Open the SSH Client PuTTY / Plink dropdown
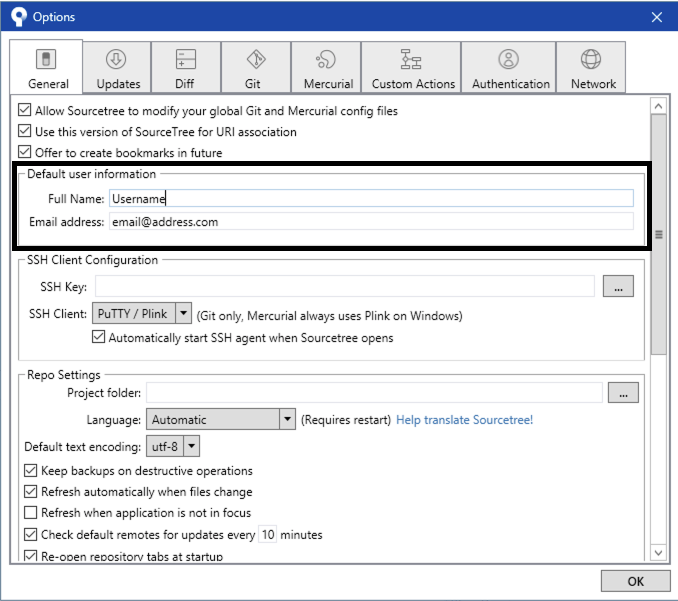 pyautogui.click(x=142, y=313)
